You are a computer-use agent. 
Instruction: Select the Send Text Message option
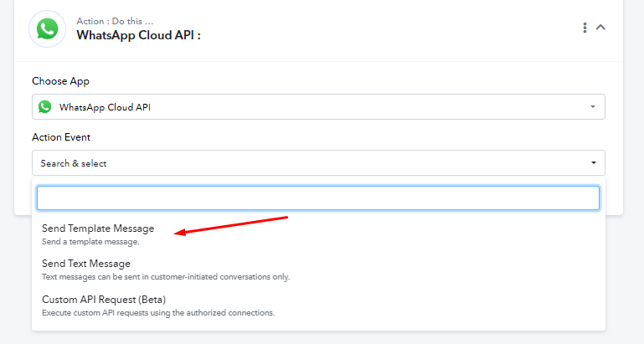point(86,264)
